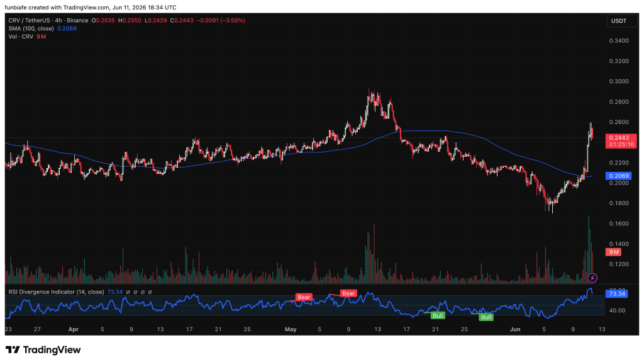
Task: Click the 0.1200 price axis label
Action: (619, 264)
